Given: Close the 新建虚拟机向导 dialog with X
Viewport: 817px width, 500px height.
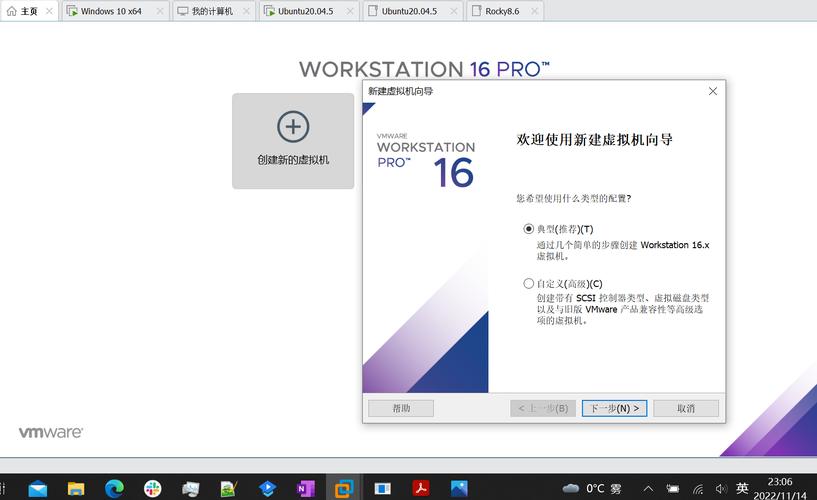Looking at the screenshot, I should 713,91.
